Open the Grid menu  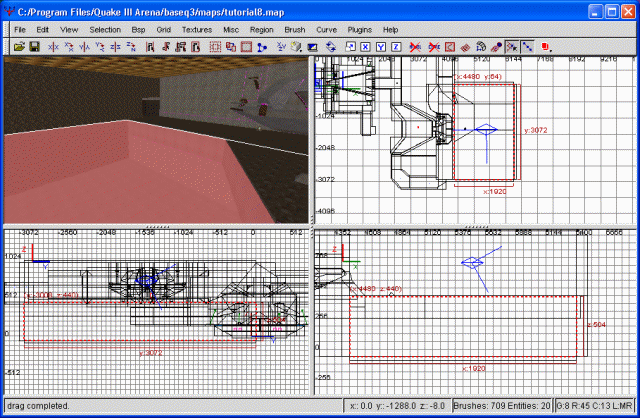coord(163,30)
